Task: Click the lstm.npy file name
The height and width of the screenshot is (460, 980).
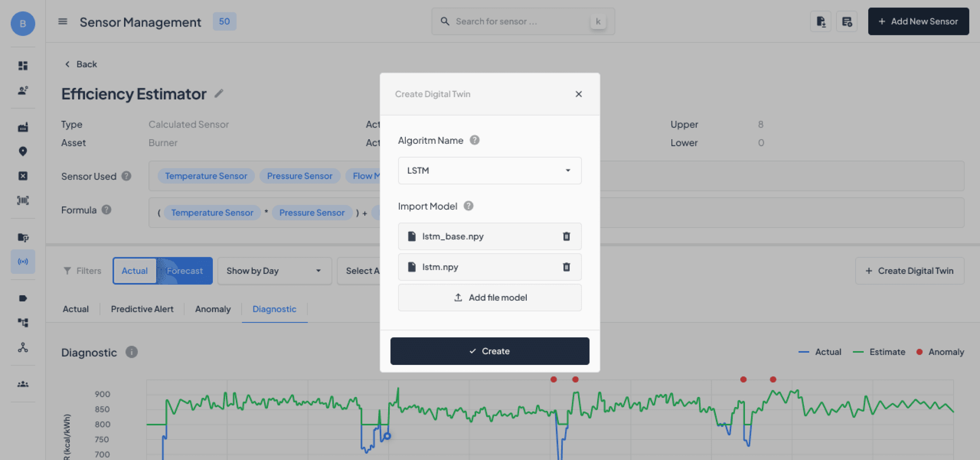Action: pyautogui.click(x=440, y=267)
